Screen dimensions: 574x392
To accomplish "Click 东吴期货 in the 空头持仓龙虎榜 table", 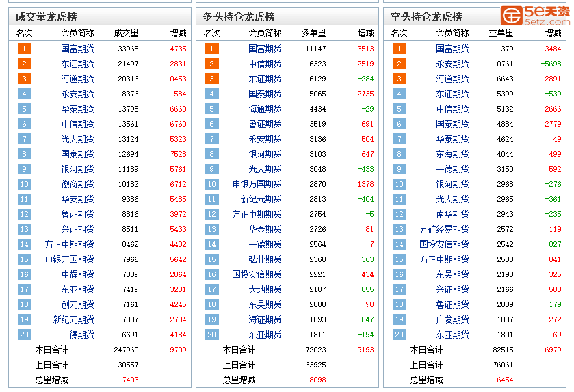I will coord(452,274).
